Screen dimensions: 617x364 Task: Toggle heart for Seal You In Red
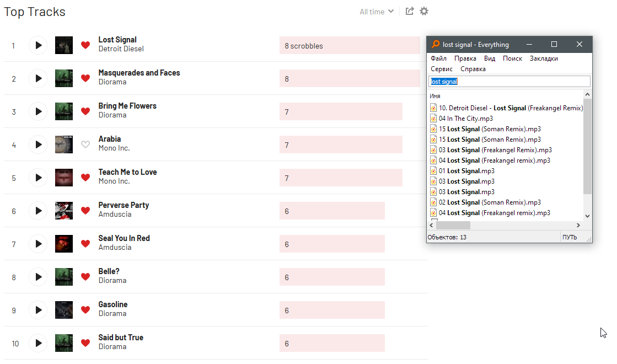click(85, 244)
